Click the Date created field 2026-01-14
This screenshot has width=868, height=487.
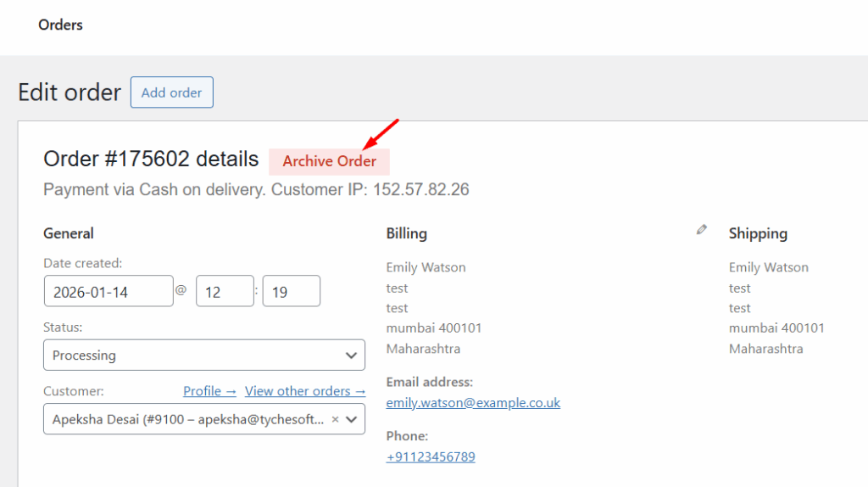108,291
